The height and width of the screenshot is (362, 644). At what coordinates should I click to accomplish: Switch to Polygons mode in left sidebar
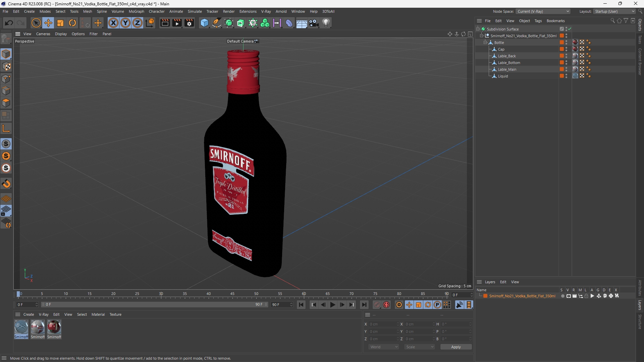tap(6, 103)
